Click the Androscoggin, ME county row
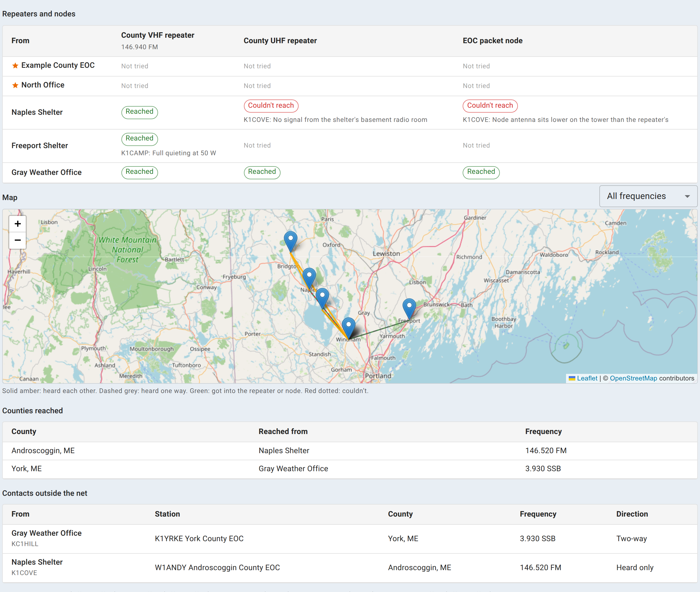 pos(350,451)
